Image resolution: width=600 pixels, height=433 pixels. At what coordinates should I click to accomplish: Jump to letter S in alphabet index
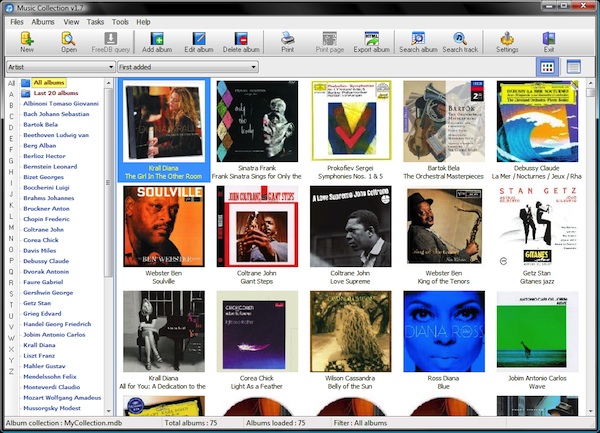tap(11, 294)
